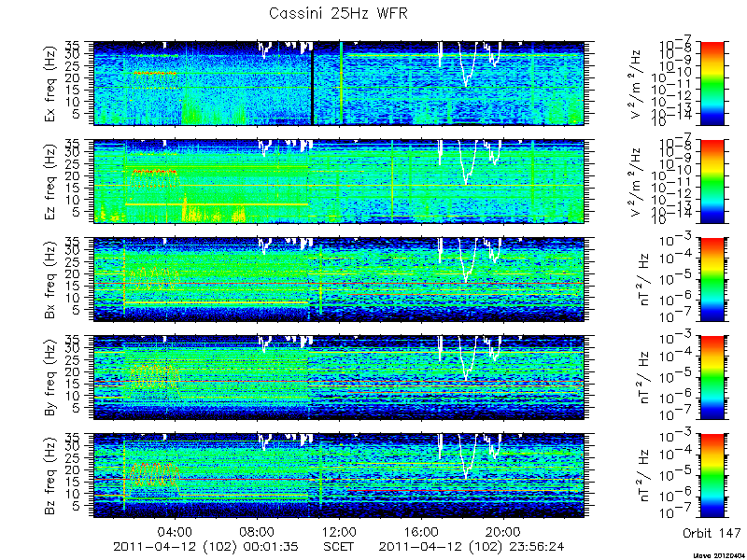Click the Bz freq spectrogram panel
The width and height of the screenshot is (747, 560).
click(339, 476)
